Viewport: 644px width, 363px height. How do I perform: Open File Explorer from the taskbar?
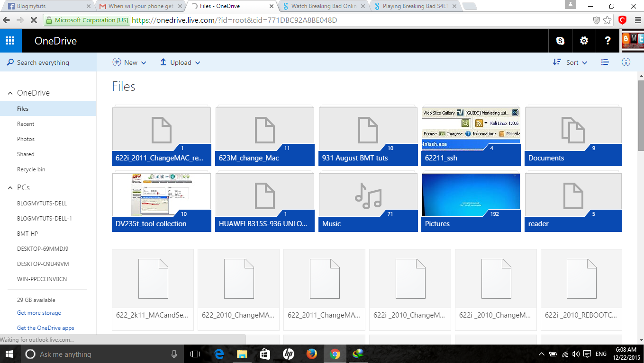point(242,354)
